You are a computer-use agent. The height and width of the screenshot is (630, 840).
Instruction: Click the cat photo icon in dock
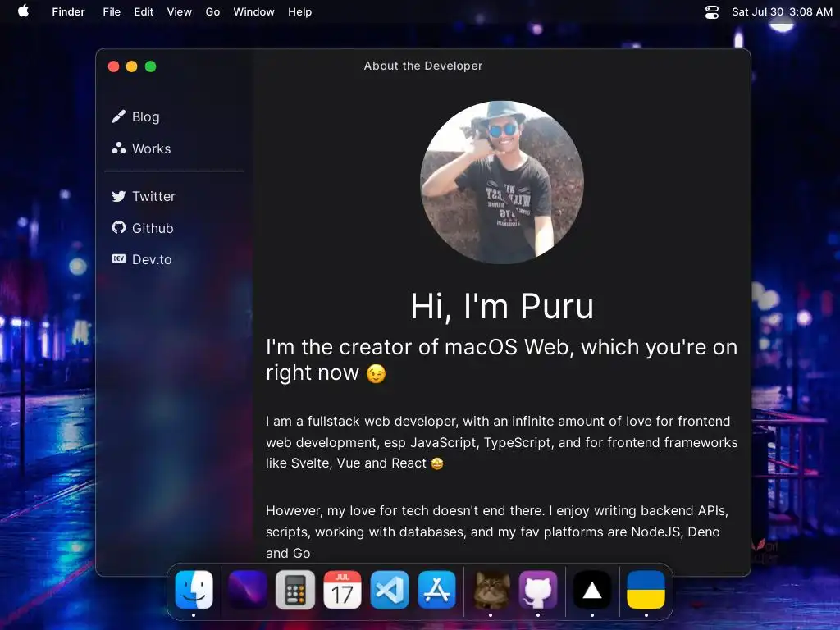(x=491, y=590)
